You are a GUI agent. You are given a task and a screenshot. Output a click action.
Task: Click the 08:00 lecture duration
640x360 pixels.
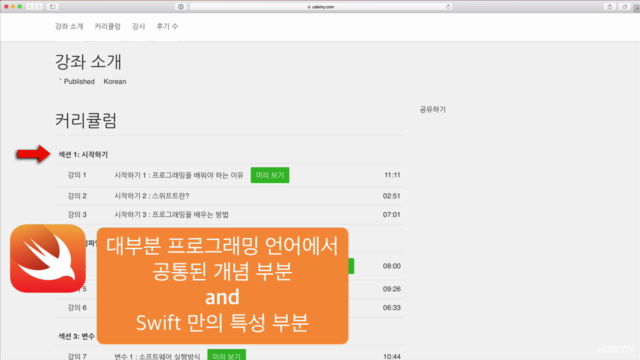coord(391,266)
